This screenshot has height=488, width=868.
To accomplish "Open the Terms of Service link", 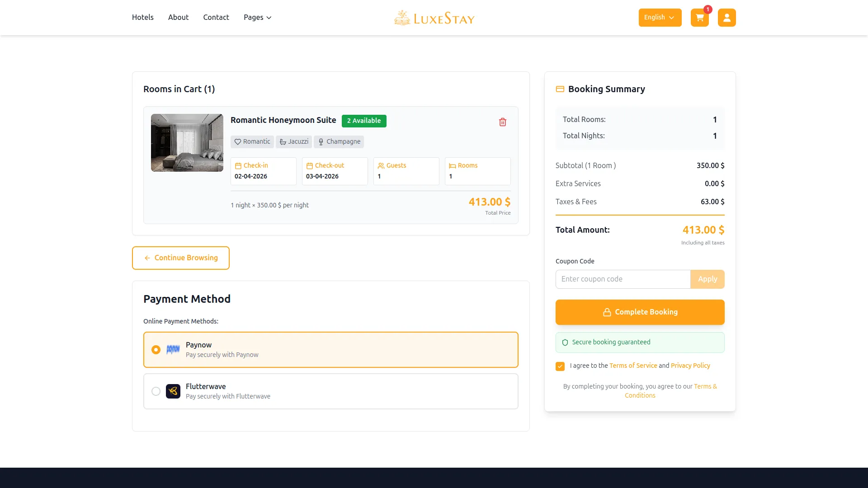I will (x=633, y=366).
